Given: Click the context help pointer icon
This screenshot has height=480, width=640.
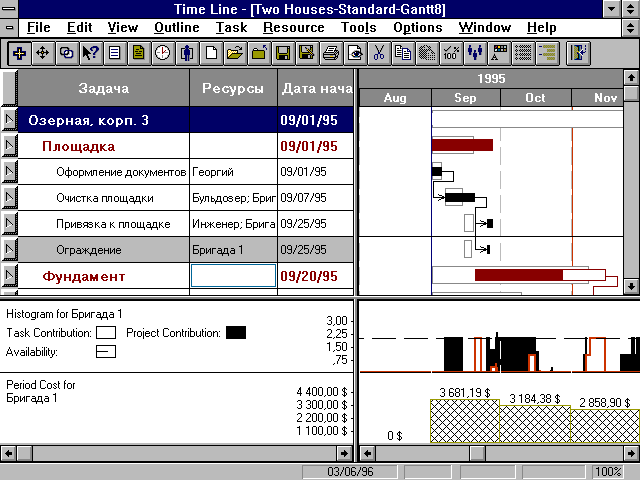Looking at the screenshot, I should coord(91,51).
